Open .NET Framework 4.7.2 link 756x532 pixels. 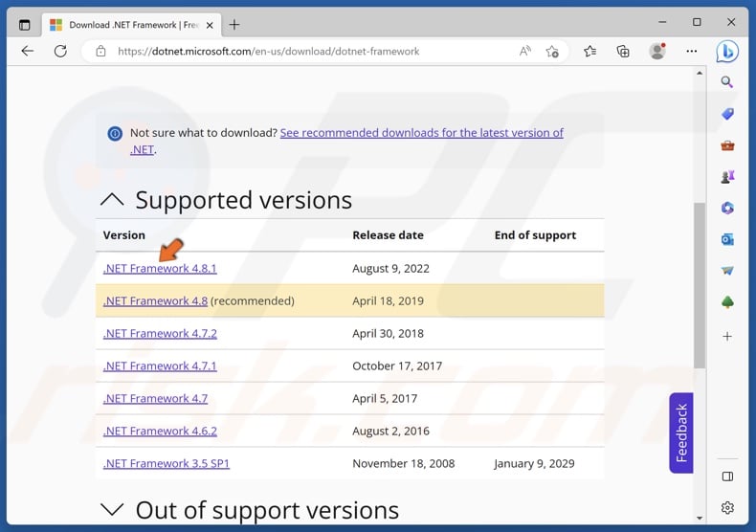[x=160, y=334]
